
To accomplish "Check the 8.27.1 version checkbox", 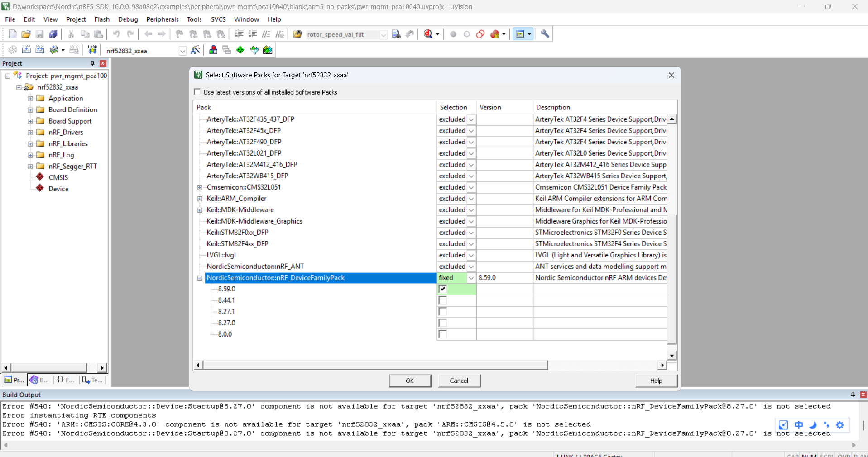I will (443, 312).
